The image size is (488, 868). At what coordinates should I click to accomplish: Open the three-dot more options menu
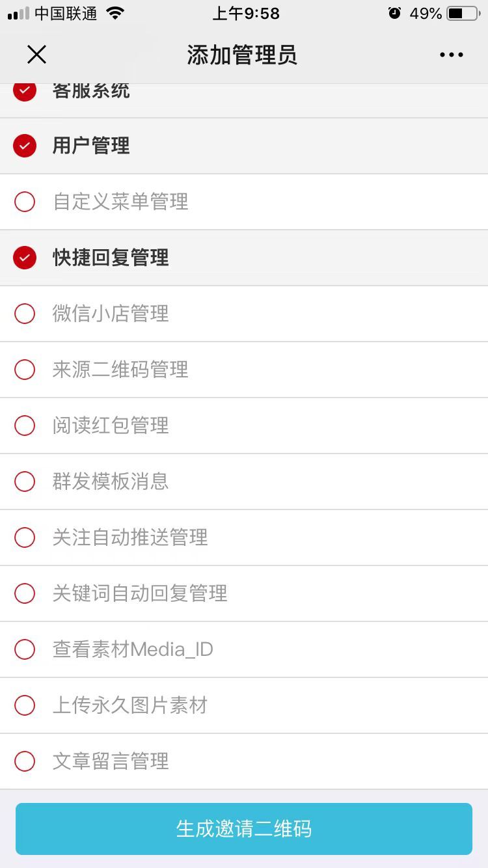451,55
